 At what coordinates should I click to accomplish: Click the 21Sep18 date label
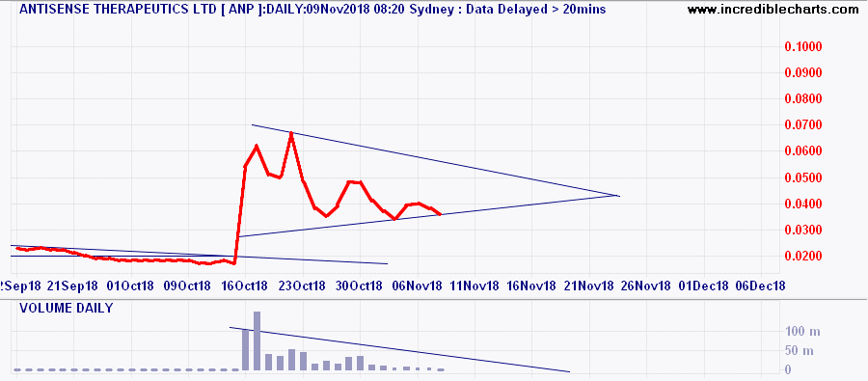pos(72,286)
